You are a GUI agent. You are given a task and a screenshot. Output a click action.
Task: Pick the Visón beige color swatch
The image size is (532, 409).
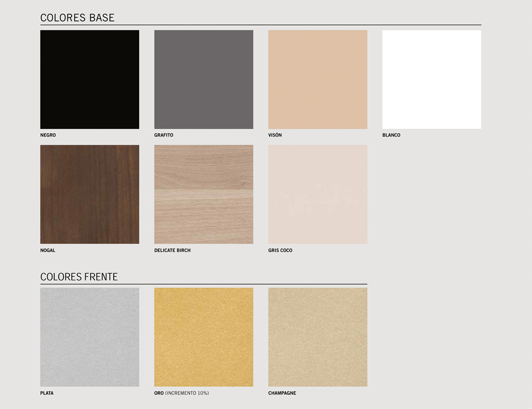click(x=318, y=79)
